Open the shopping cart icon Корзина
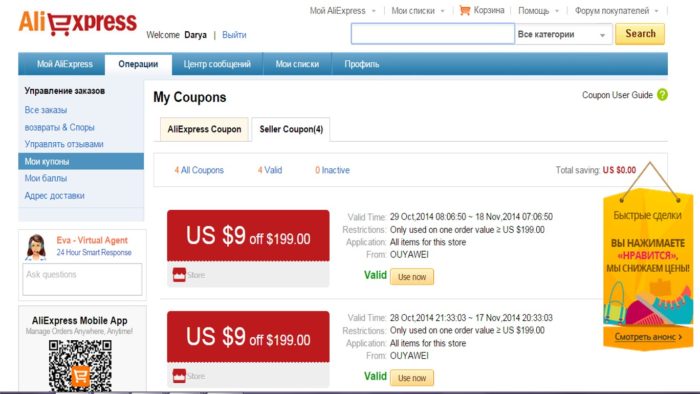 coord(465,10)
